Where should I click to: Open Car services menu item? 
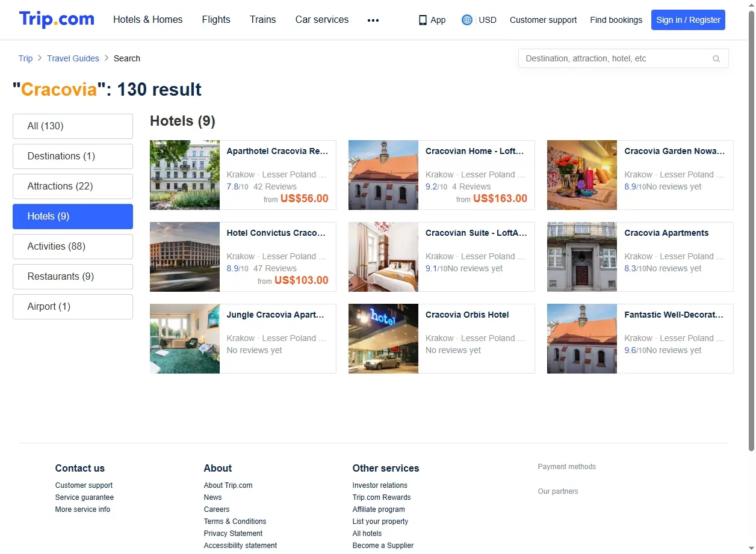(x=322, y=19)
